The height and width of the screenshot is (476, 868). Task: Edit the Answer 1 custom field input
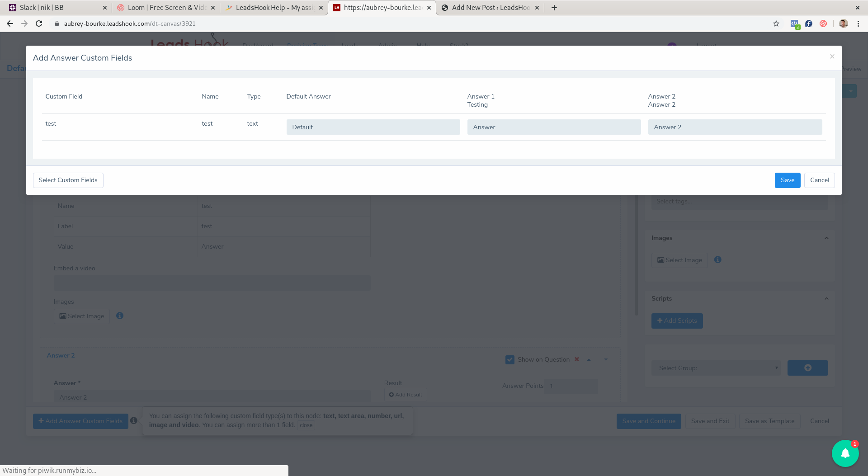pos(554,127)
